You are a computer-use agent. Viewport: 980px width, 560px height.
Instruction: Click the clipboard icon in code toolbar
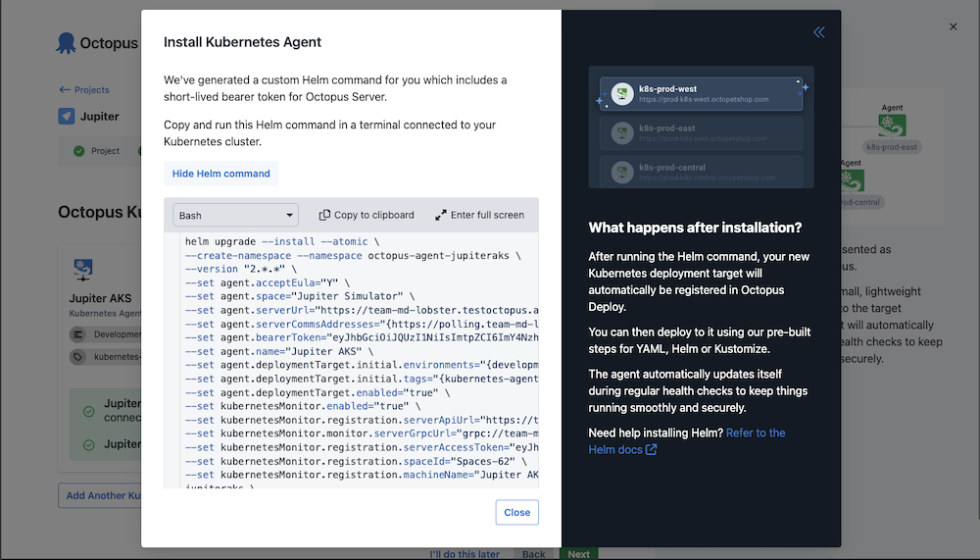click(x=324, y=215)
